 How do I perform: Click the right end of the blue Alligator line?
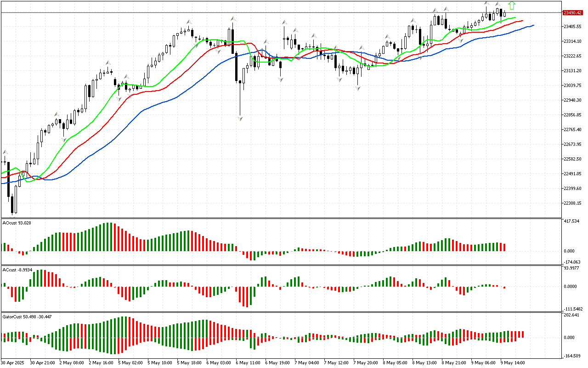point(533,25)
